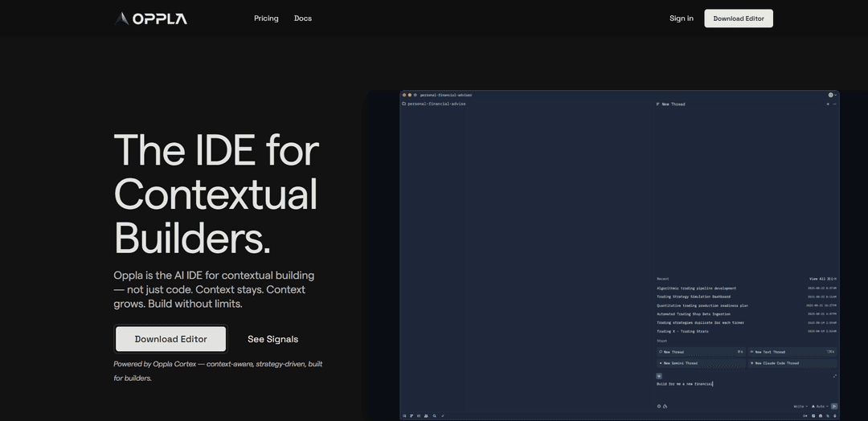Open the outline panel icon in the status bar
The image size is (868, 421).
click(419, 416)
